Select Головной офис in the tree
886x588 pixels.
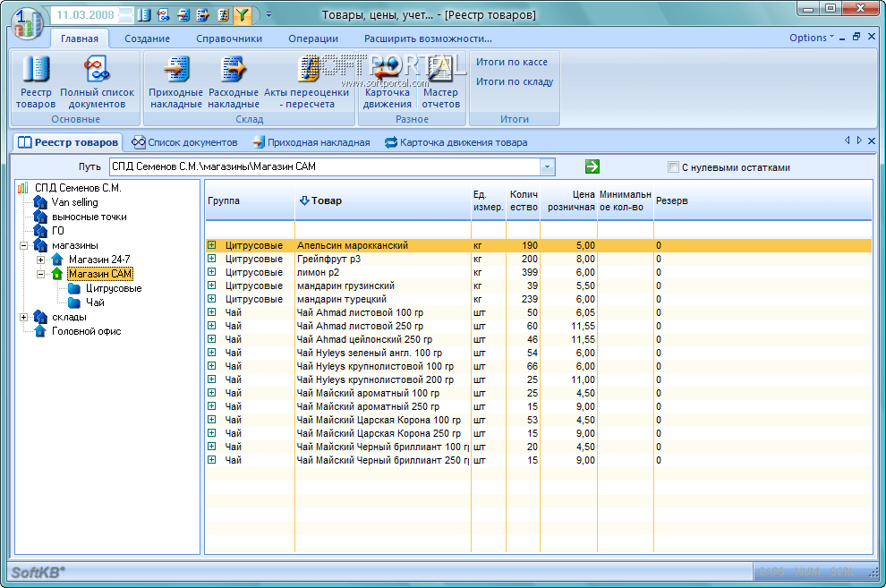(86, 331)
